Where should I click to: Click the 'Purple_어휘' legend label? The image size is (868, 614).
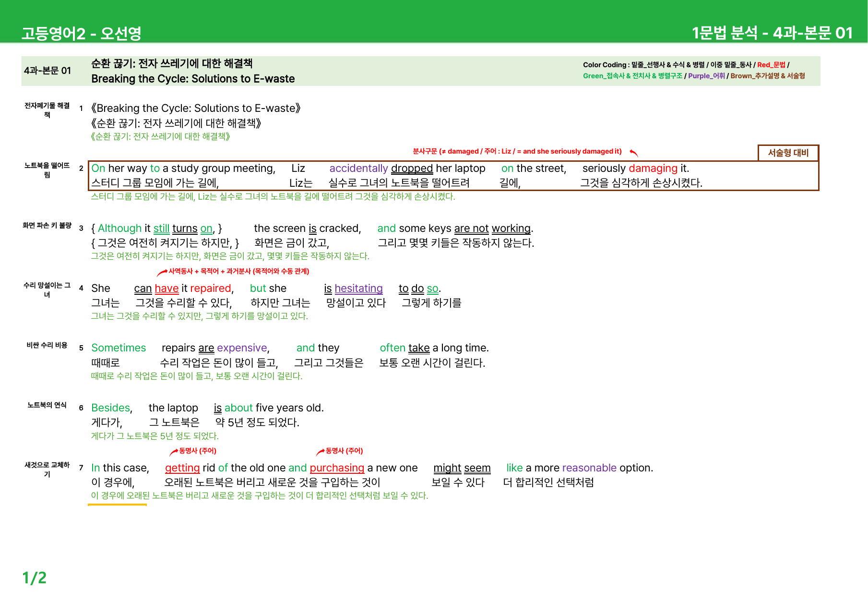pyautogui.click(x=706, y=76)
